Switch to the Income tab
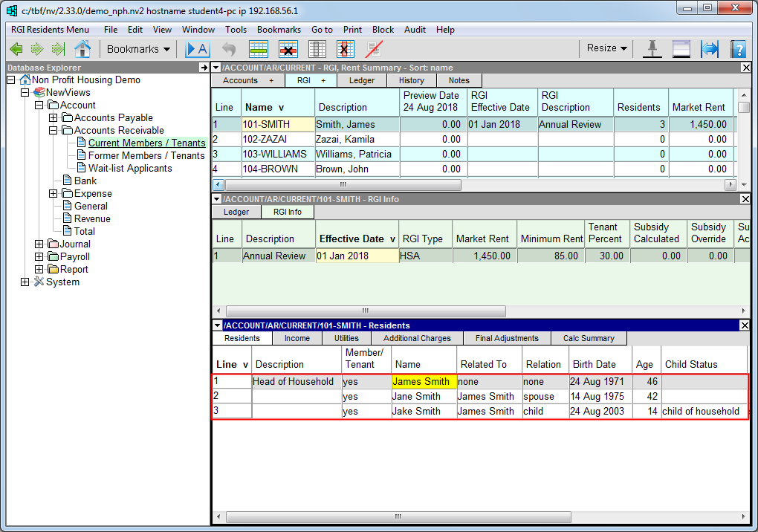This screenshot has height=532, width=758. click(x=297, y=338)
